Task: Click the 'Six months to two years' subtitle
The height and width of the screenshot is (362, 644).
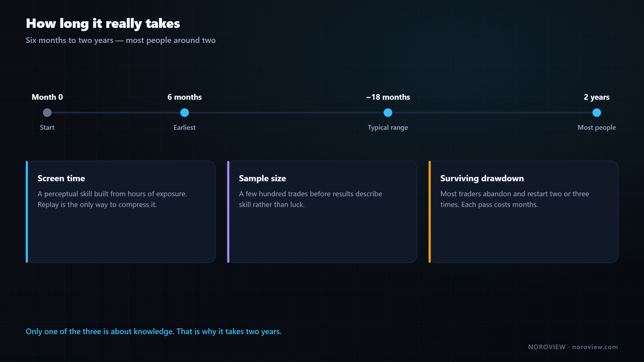Action: coord(121,40)
